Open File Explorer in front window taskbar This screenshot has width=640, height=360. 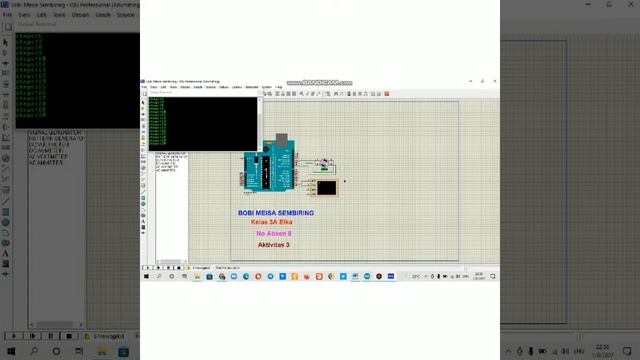[x=197, y=276]
